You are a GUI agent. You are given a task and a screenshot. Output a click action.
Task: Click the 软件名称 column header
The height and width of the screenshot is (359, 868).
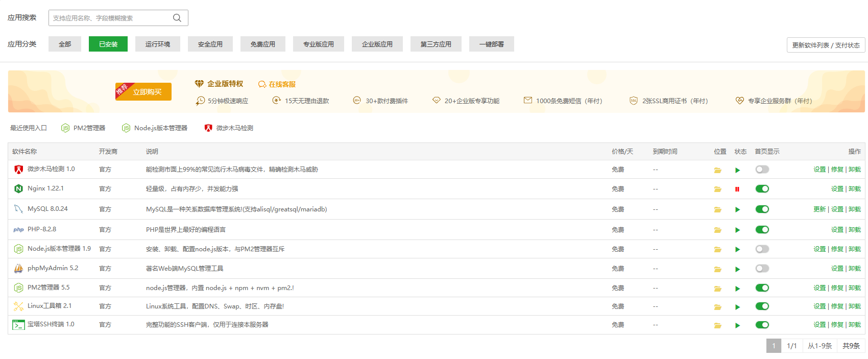pyautogui.click(x=25, y=152)
